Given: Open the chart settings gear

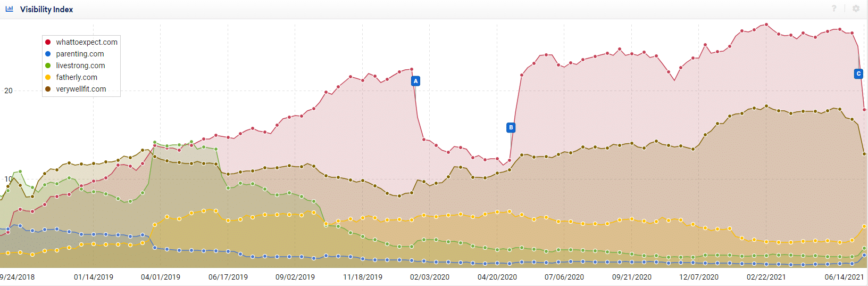Looking at the screenshot, I should tap(856, 9).
